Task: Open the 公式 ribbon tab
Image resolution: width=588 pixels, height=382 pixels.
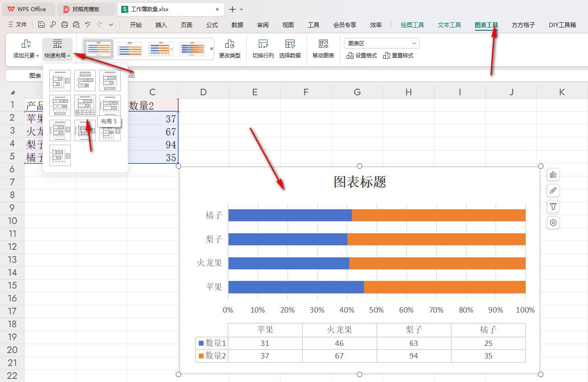Action: (212, 25)
